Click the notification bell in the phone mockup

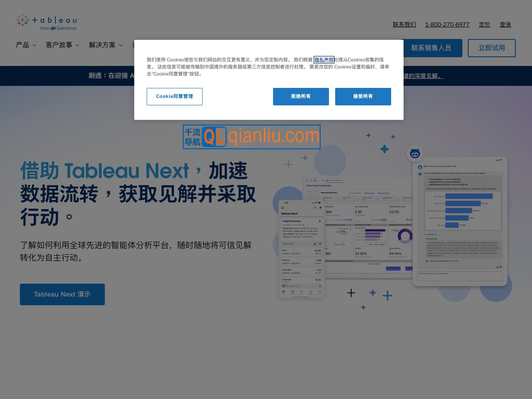(320, 207)
